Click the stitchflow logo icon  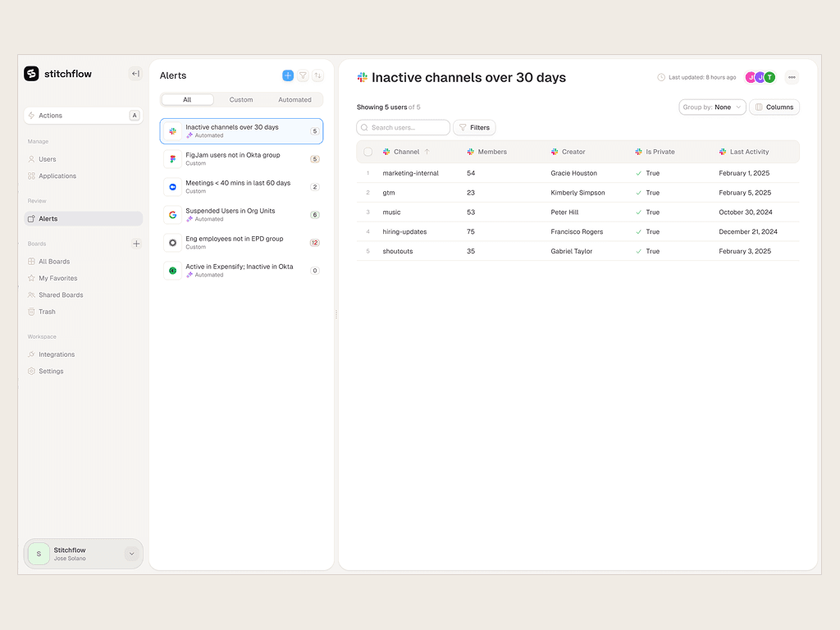click(32, 73)
